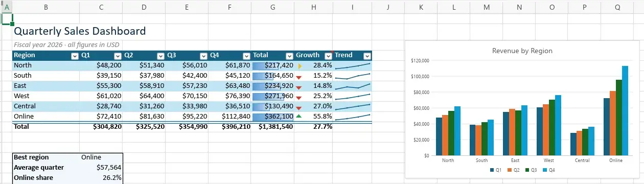The height and width of the screenshot is (184, 644).
Task: Open the Q3 column filter dropdown
Action: click(203, 56)
